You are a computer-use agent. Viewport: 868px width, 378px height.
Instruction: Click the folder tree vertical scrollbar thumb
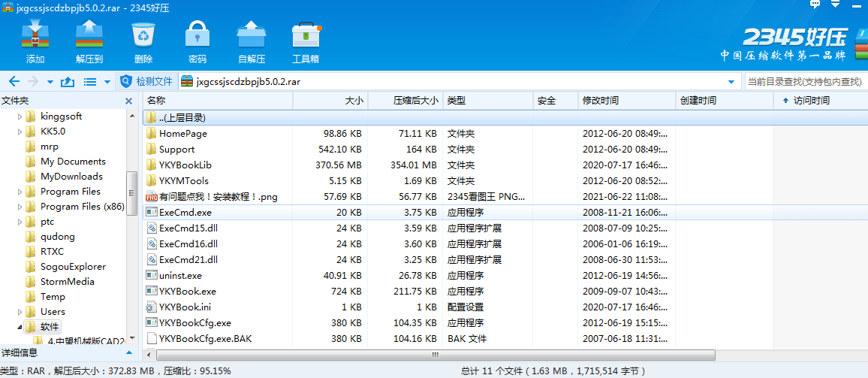(131, 193)
